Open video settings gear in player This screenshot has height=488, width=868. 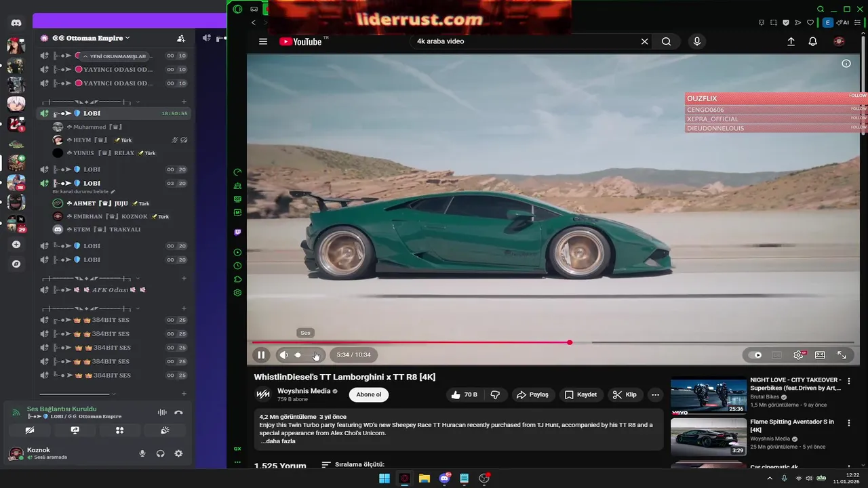pos(799,354)
